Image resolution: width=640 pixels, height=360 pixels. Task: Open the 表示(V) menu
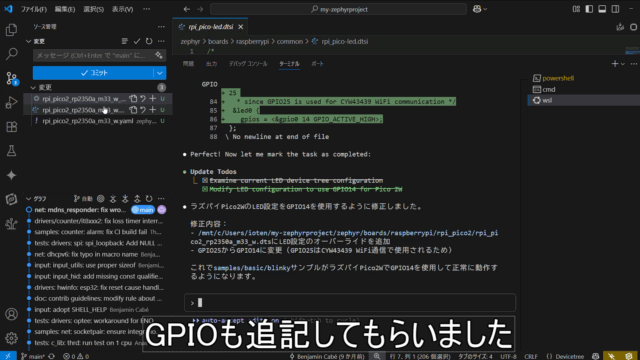(x=122, y=9)
